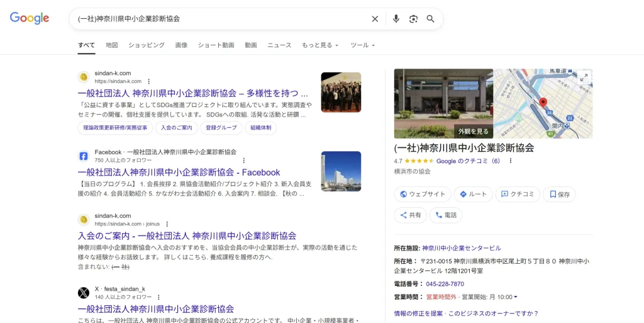This screenshot has width=644, height=323.
Task: Expand business hours dropdown arrow
Action: (x=516, y=297)
